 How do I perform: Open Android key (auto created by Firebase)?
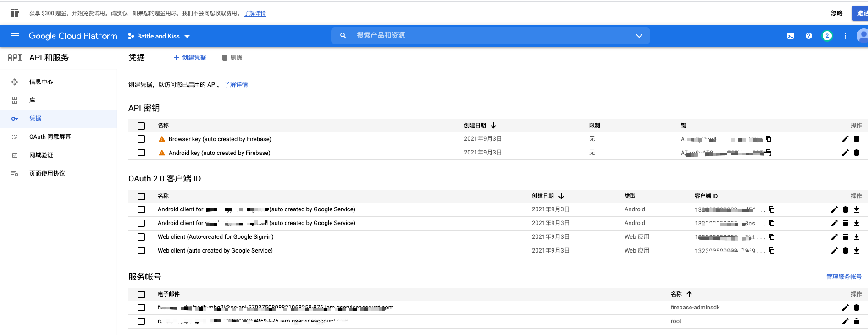[220, 153]
